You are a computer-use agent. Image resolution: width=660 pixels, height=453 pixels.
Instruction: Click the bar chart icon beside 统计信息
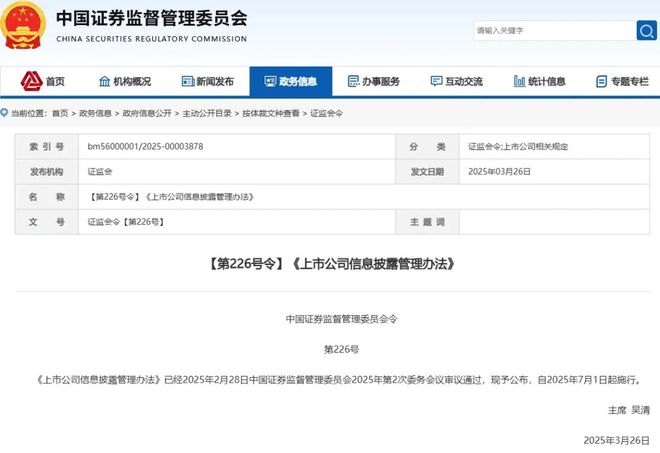pos(519,81)
